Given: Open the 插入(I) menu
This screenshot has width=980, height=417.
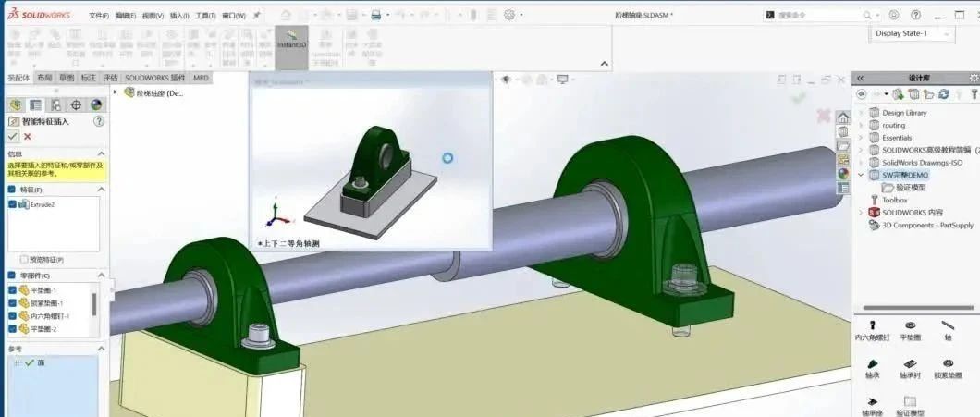Looking at the screenshot, I should (180, 16).
